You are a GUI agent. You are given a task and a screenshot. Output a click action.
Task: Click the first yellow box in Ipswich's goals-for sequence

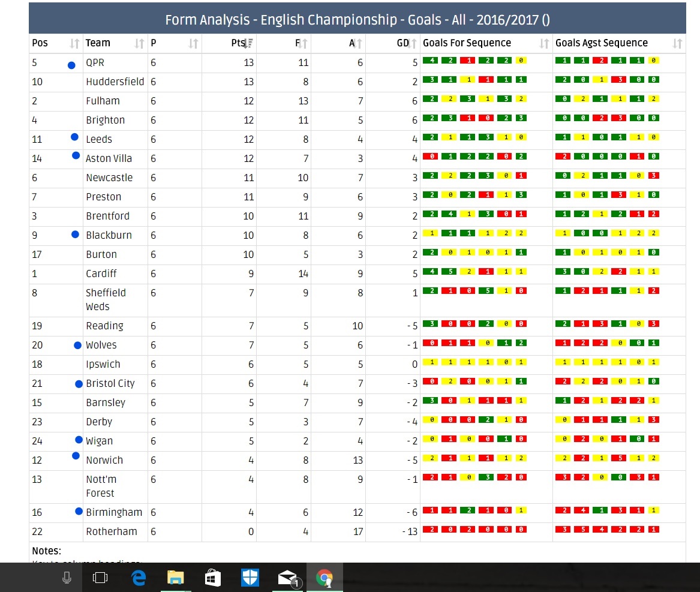click(430, 362)
